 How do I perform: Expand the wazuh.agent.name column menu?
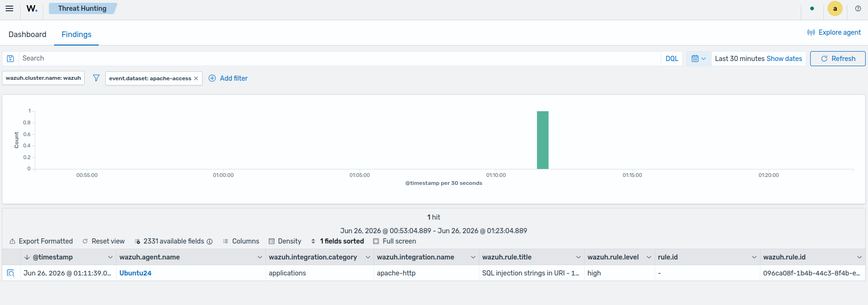click(x=260, y=257)
